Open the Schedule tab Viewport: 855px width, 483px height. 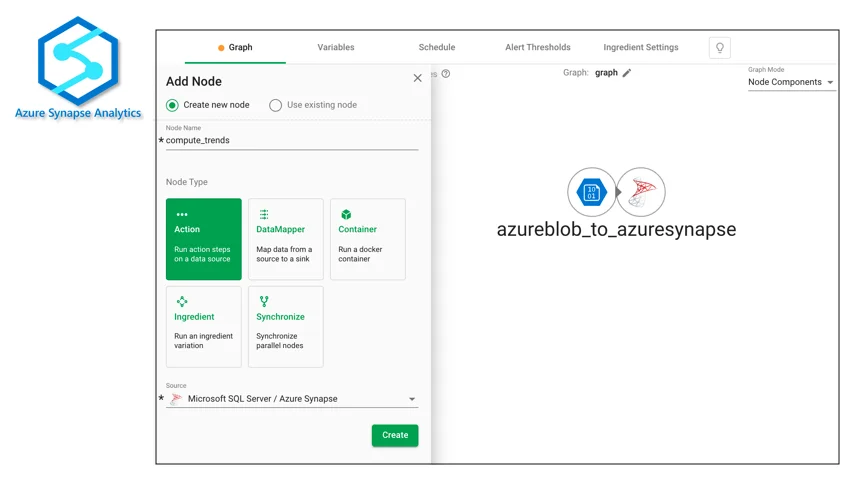(437, 47)
